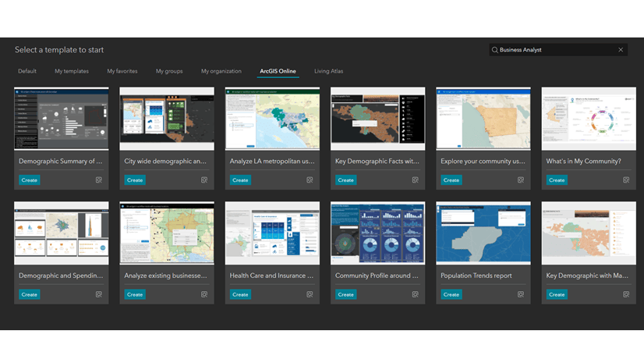
Task: Click 'Community Profile around ...' title
Action: [377, 276]
